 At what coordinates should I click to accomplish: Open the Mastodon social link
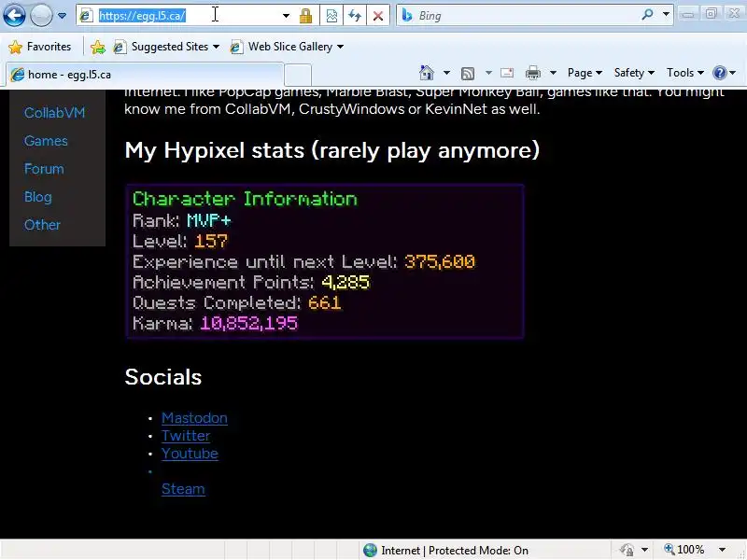[194, 418]
